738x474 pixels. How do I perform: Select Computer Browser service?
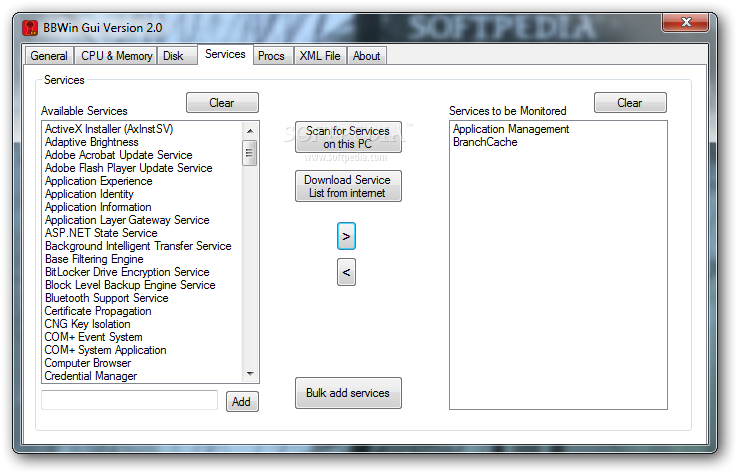[x=88, y=363]
